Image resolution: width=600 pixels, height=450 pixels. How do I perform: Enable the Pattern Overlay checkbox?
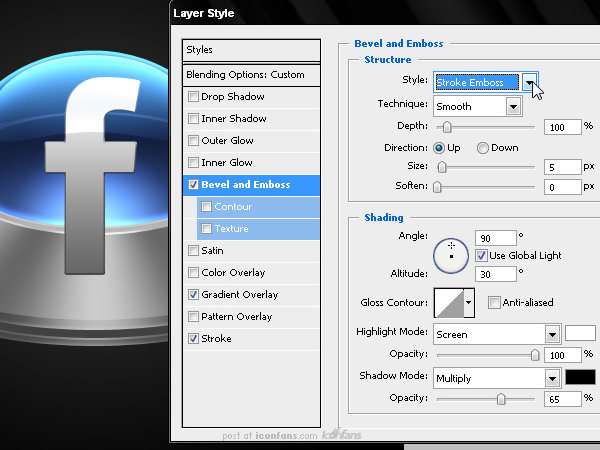tap(193, 316)
